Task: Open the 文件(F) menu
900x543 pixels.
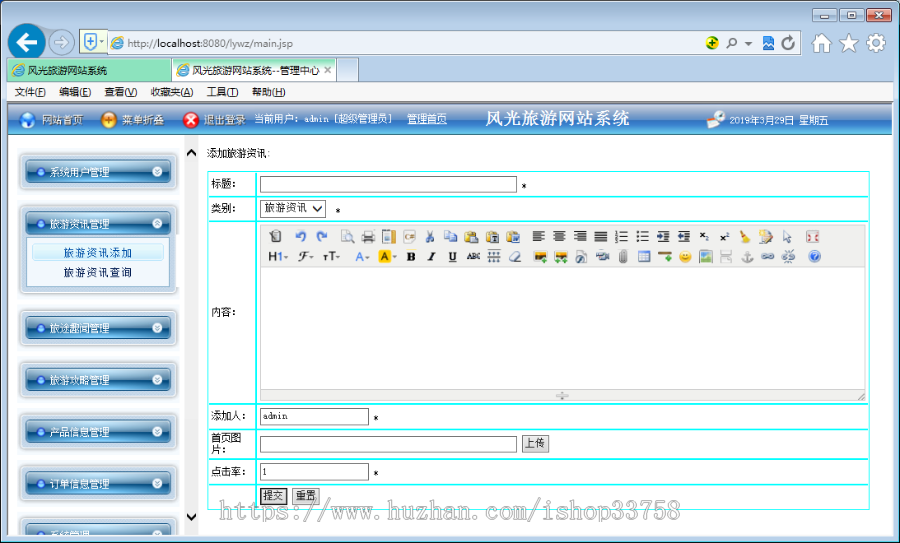Action: tap(30, 92)
